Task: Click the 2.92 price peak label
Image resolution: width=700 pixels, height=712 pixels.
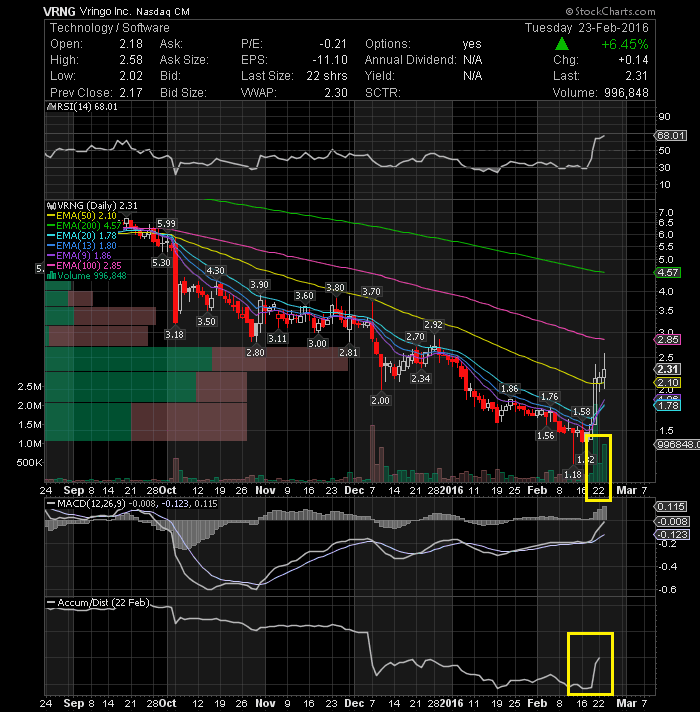Action: tap(433, 325)
